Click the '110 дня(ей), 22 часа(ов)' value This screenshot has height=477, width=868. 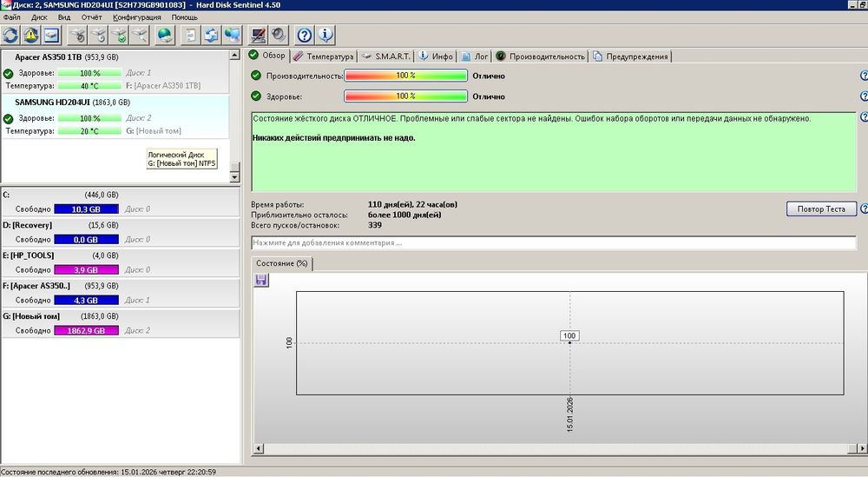click(412, 204)
